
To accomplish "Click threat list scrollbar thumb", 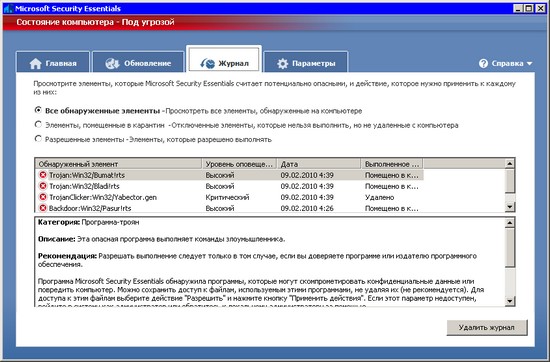I will (510, 180).
